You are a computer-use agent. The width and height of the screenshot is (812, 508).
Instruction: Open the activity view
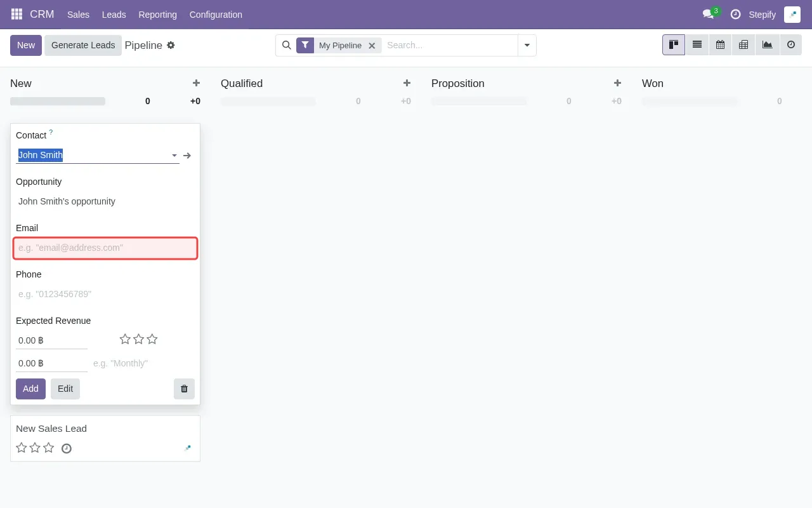[790, 44]
